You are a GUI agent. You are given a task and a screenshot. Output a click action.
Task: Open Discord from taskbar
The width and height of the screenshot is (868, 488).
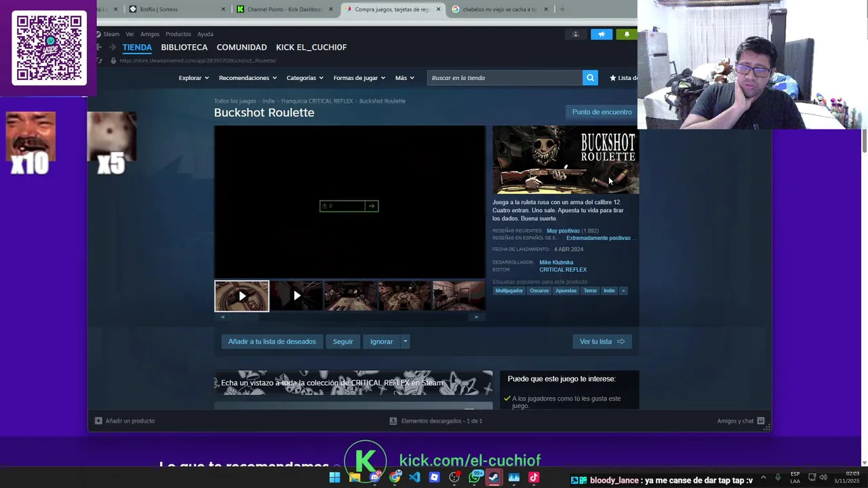pos(374,477)
